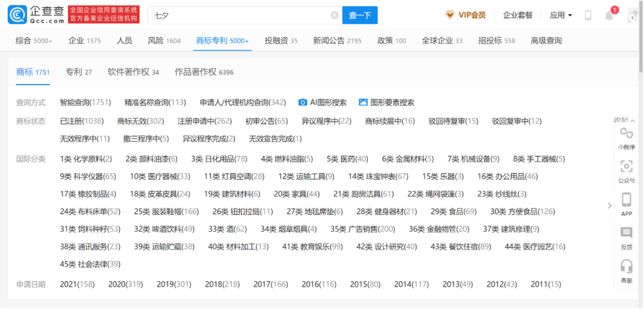The width and height of the screenshot is (644, 309).
Task: Filter by 41类 教育娱乐(99)
Action: pyautogui.click(x=312, y=246)
